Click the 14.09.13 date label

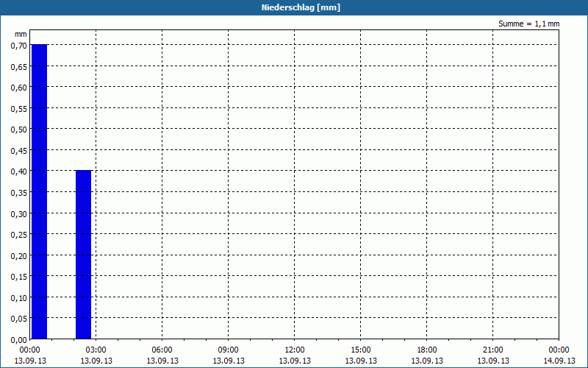pos(559,361)
